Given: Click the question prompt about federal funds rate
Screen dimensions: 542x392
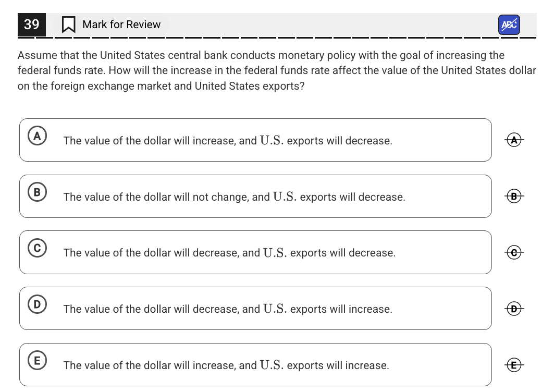Looking at the screenshot, I should [x=276, y=70].
